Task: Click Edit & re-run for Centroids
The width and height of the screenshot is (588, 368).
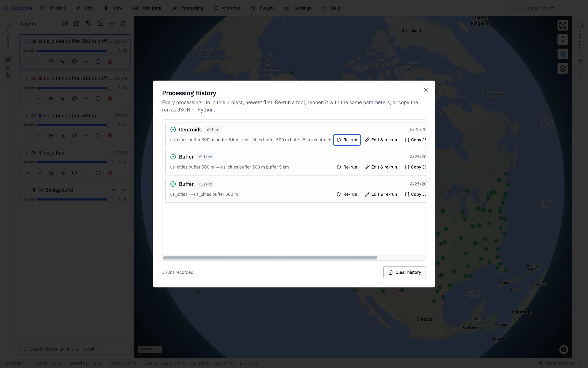Action: [381, 140]
